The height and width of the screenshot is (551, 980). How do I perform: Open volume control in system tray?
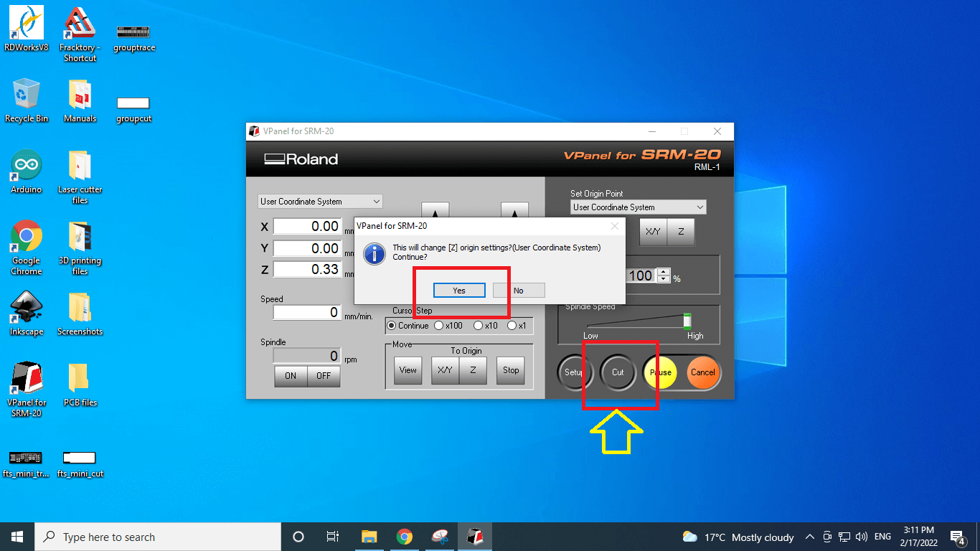[861, 537]
